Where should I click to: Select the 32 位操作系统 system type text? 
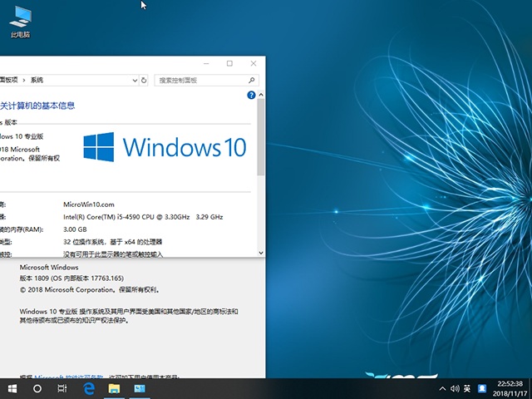pyautogui.click(x=113, y=242)
